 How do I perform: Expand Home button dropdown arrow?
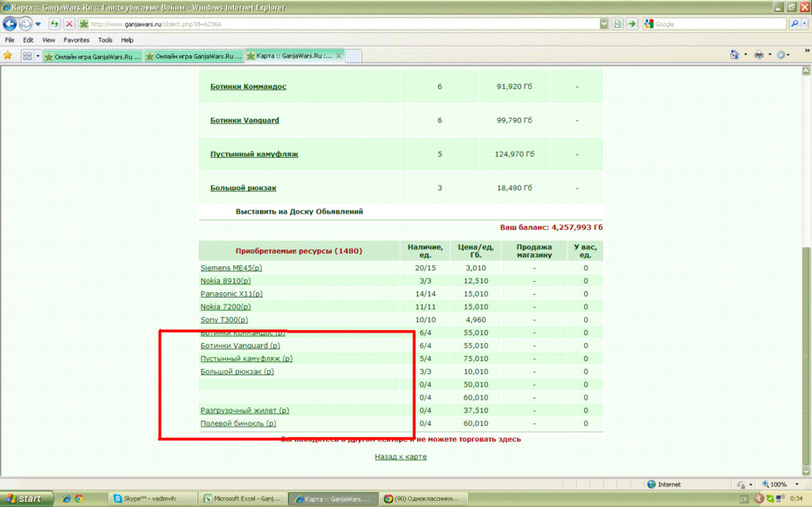click(746, 54)
